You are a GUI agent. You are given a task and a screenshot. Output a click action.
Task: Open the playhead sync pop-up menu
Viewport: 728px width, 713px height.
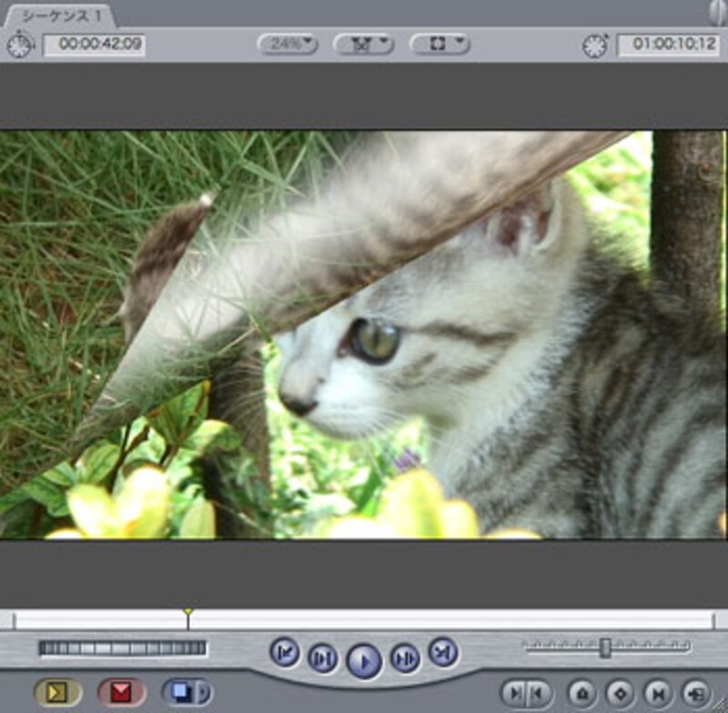361,43
